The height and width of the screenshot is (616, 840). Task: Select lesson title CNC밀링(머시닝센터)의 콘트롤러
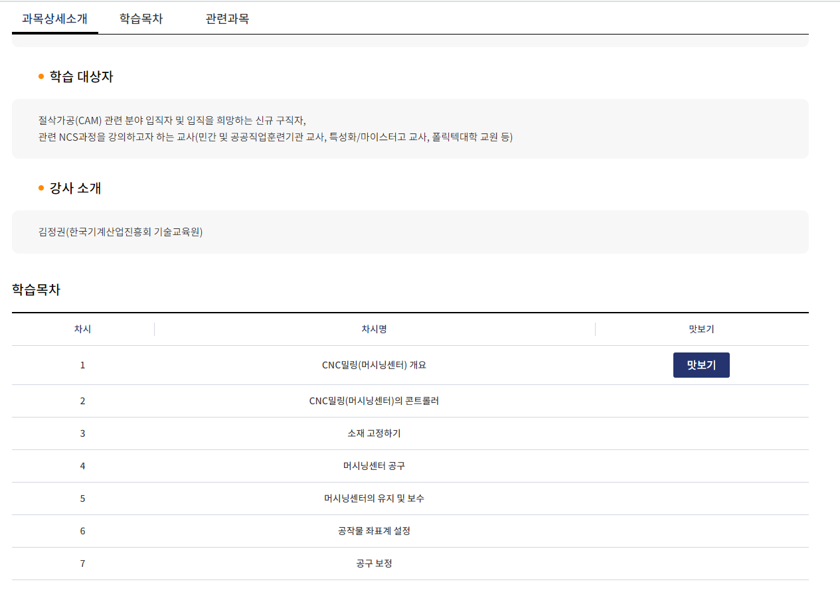pyautogui.click(x=374, y=401)
